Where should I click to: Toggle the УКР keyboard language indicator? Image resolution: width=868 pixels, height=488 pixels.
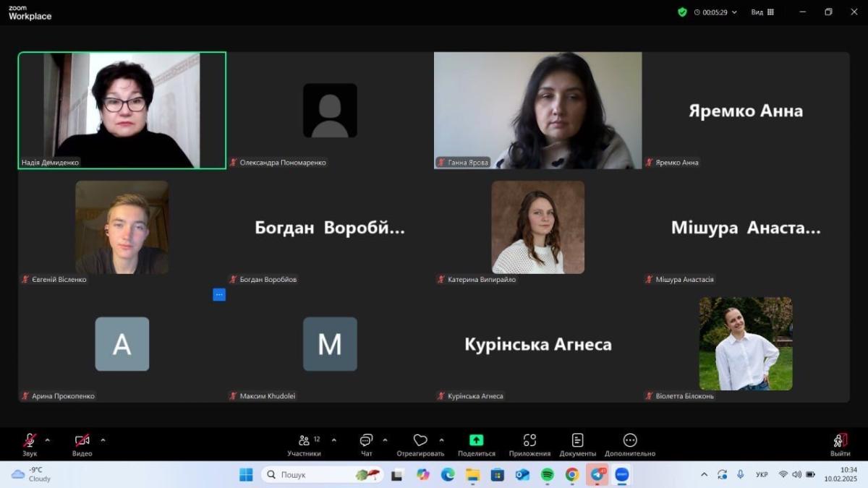762,474
